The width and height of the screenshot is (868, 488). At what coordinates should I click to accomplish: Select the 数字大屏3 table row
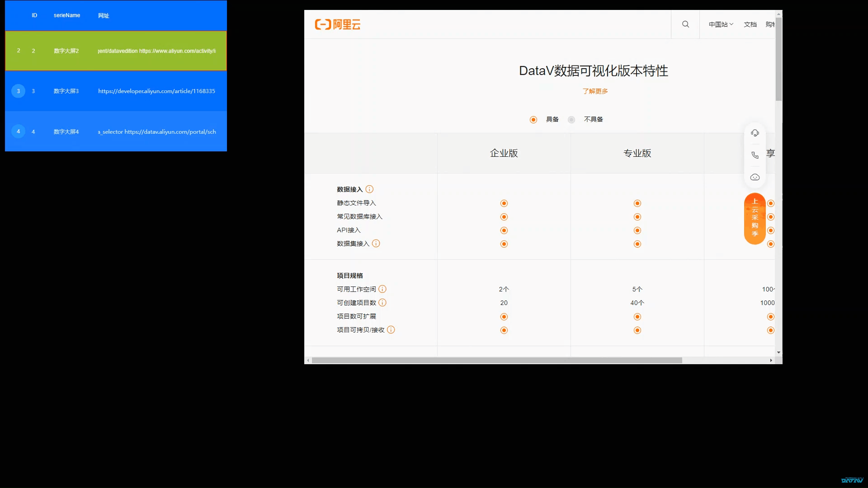click(116, 91)
